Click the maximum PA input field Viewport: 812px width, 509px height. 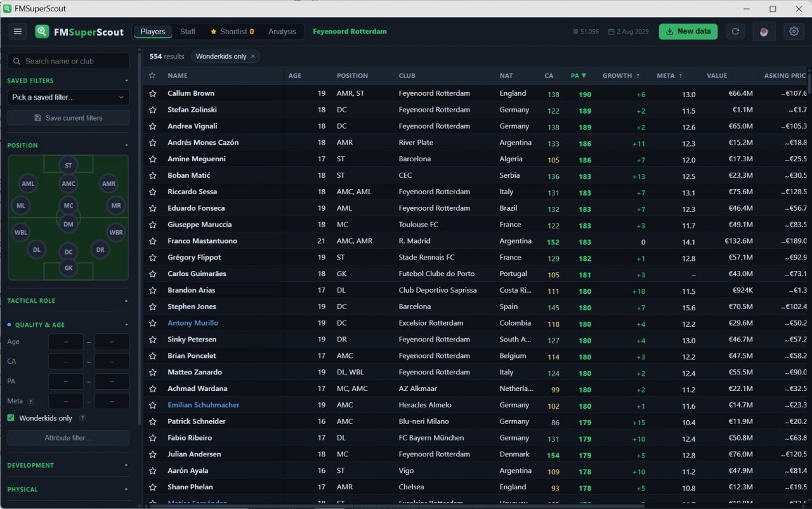(112, 381)
